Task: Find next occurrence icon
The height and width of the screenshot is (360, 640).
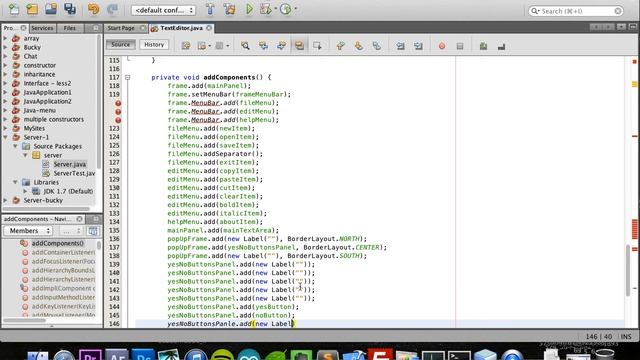Action: click(x=281, y=46)
